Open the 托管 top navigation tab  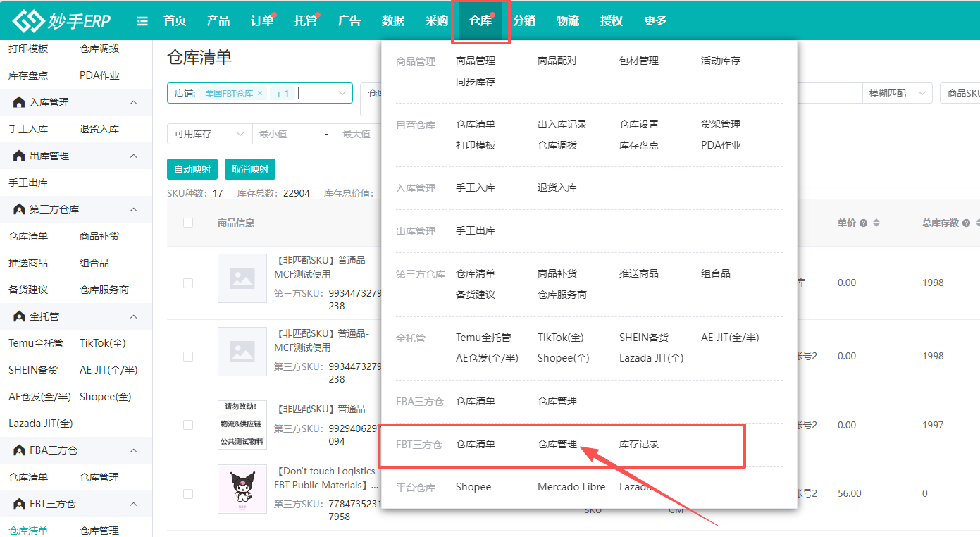point(306,21)
